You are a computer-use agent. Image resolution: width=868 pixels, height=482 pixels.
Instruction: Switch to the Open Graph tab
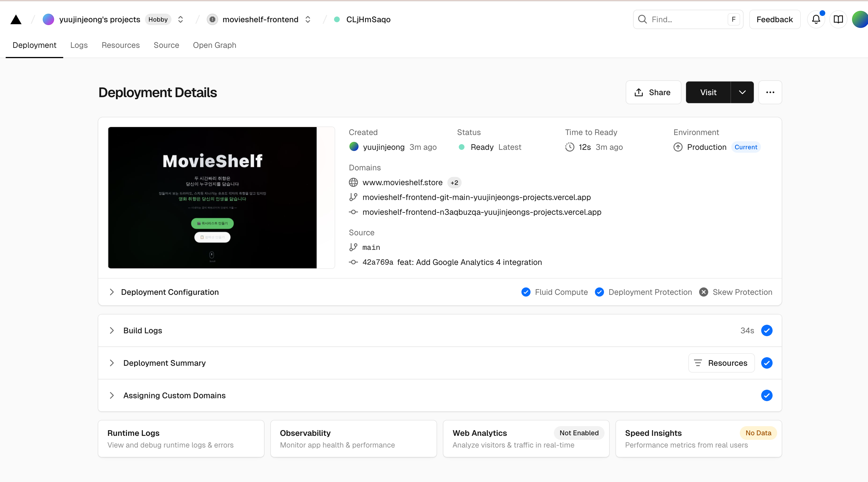coord(214,45)
